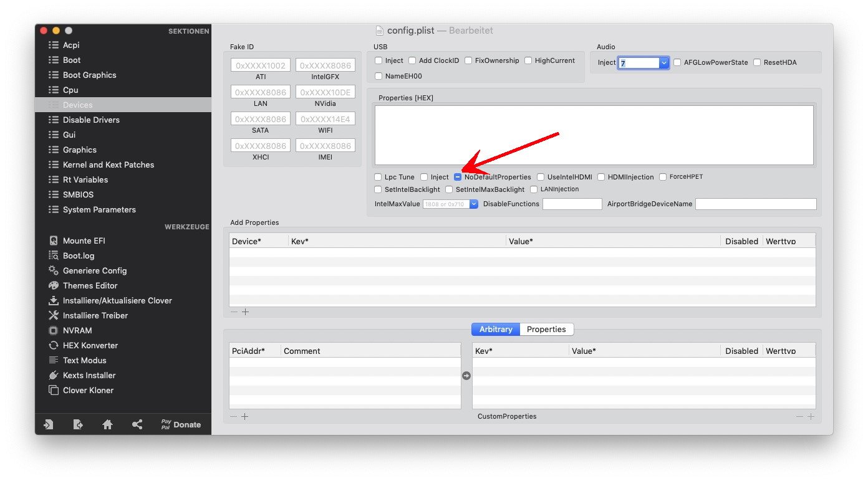This screenshot has width=868, height=481.
Task: Select the SMBIOS section
Action: coord(78,194)
